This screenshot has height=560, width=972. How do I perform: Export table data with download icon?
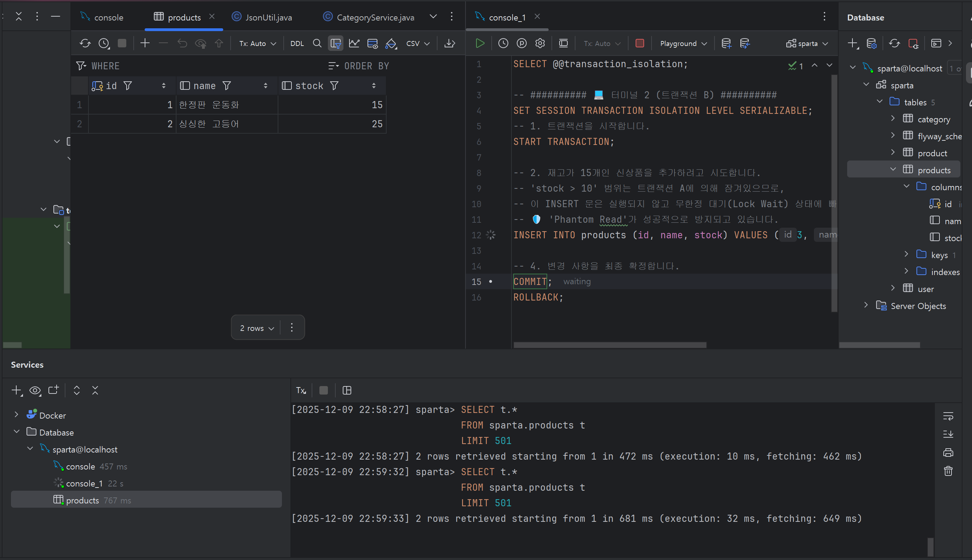pos(450,43)
